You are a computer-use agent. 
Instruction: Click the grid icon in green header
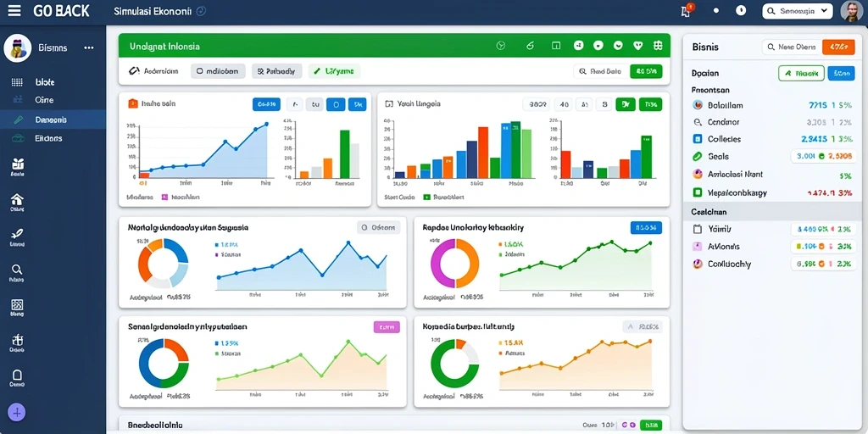tap(658, 46)
